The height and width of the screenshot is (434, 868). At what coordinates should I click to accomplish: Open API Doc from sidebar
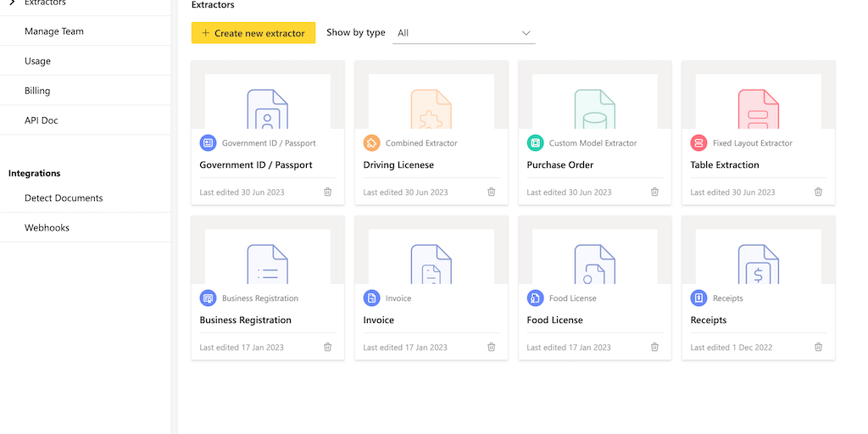[x=42, y=120]
